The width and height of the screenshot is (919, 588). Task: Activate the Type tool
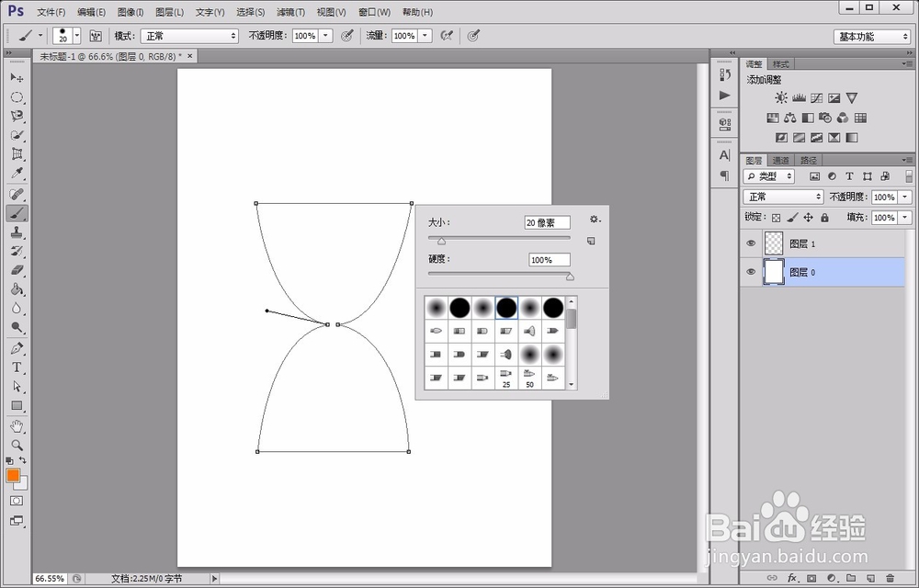click(17, 367)
